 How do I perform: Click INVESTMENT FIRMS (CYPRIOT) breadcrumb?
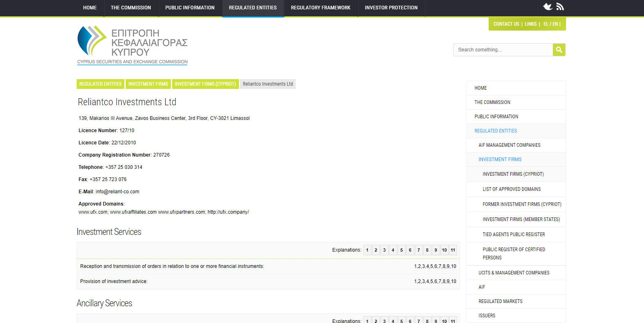pyautogui.click(x=205, y=84)
